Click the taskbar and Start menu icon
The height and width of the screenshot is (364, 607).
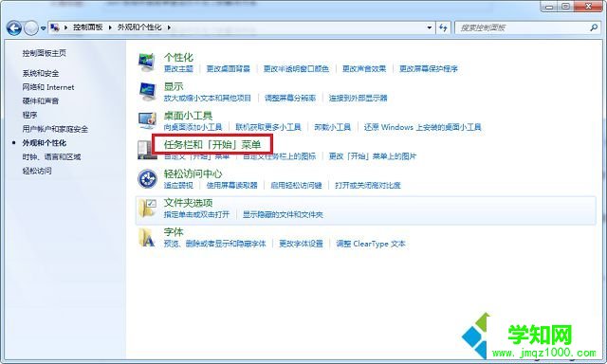tap(146, 150)
